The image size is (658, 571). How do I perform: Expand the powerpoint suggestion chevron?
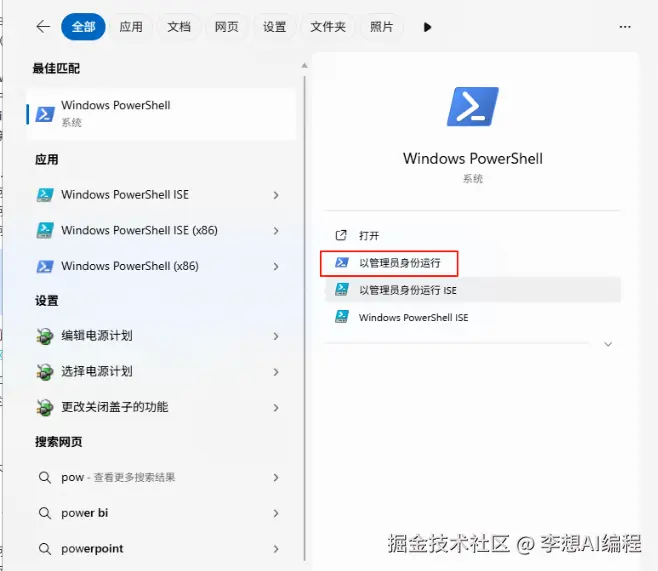click(276, 549)
